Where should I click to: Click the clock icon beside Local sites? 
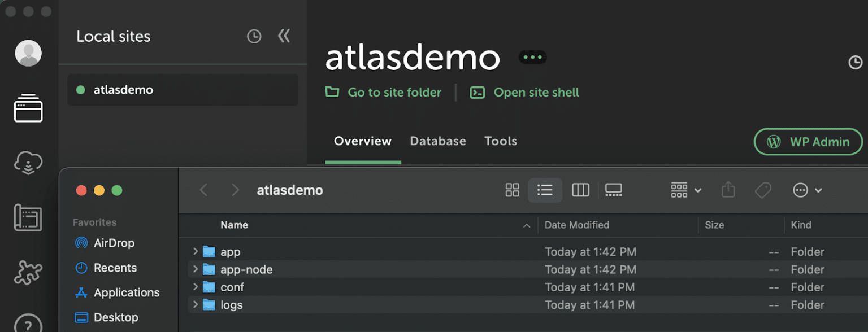point(254,37)
